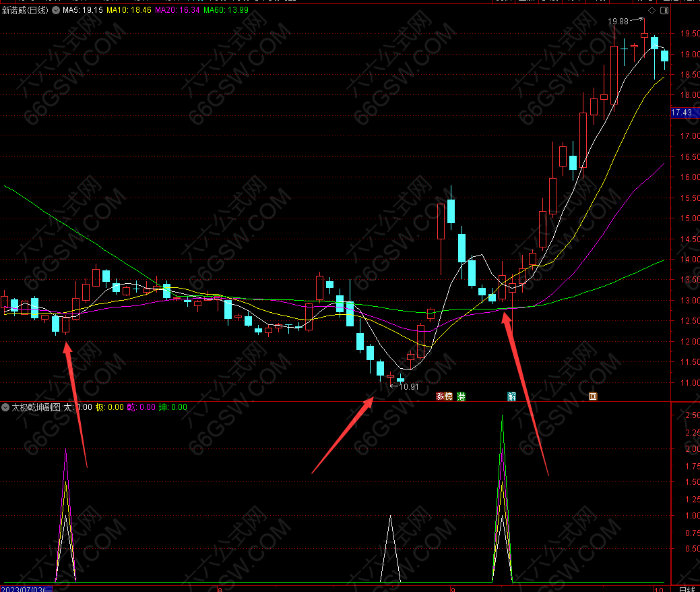Click the month 8 marker on time axis
The width and height of the screenshot is (700, 592).
(x=220, y=589)
